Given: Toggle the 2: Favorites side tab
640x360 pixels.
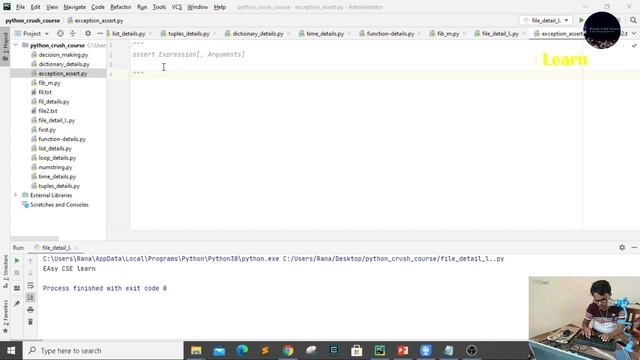Looking at the screenshot, I should pos(5,317).
